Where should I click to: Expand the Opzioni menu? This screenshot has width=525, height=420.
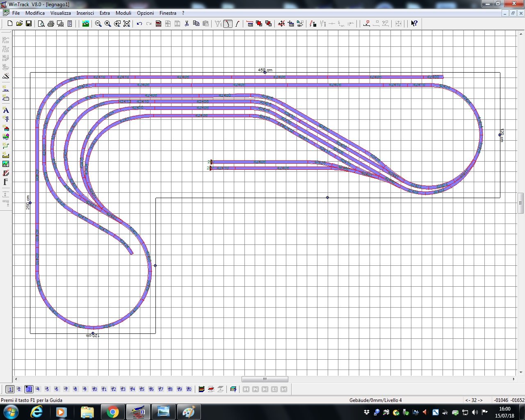click(145, 13)
